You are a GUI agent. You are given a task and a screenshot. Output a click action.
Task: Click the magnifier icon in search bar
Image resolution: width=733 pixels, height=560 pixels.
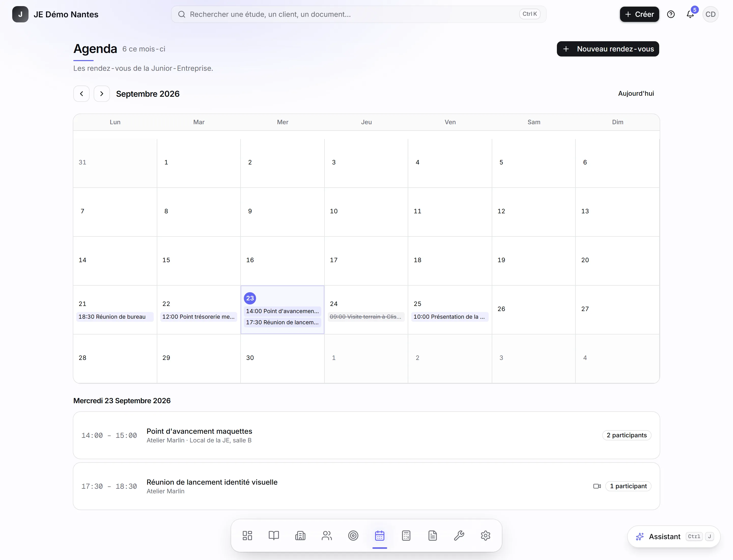182,14
